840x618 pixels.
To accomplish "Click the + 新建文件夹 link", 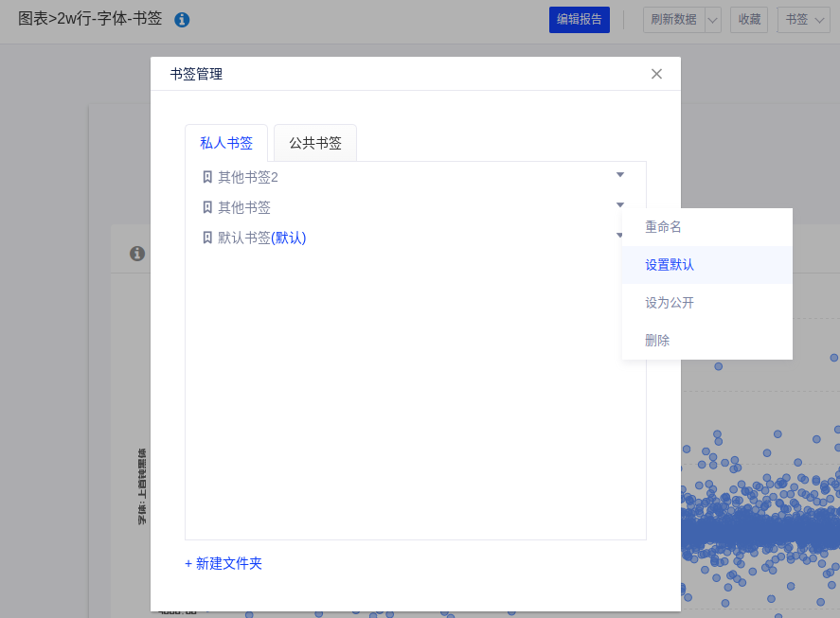I will point(223,563).
